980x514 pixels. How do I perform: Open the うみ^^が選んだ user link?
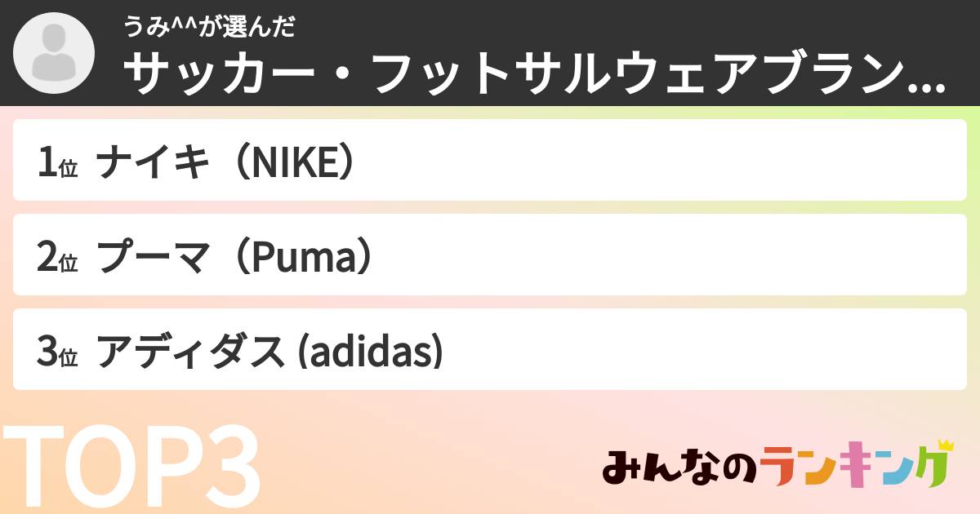coord(209,28)
